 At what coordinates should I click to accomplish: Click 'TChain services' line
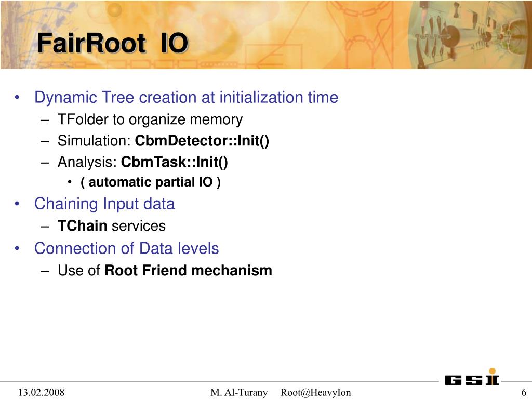(x=111, y=225)
